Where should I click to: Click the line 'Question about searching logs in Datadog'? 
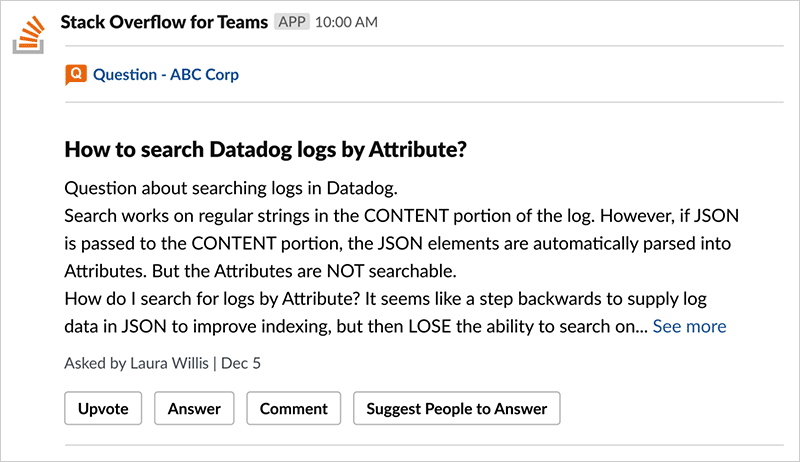point(230,188)
